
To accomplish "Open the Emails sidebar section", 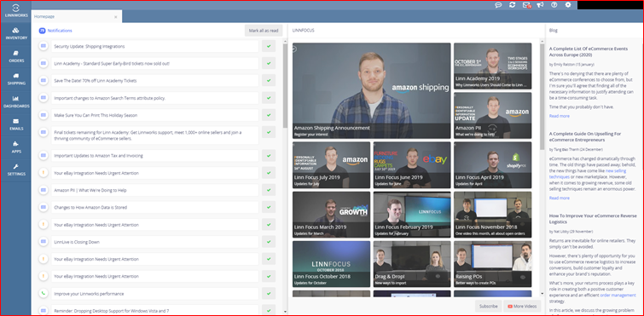I will [15, 124].
